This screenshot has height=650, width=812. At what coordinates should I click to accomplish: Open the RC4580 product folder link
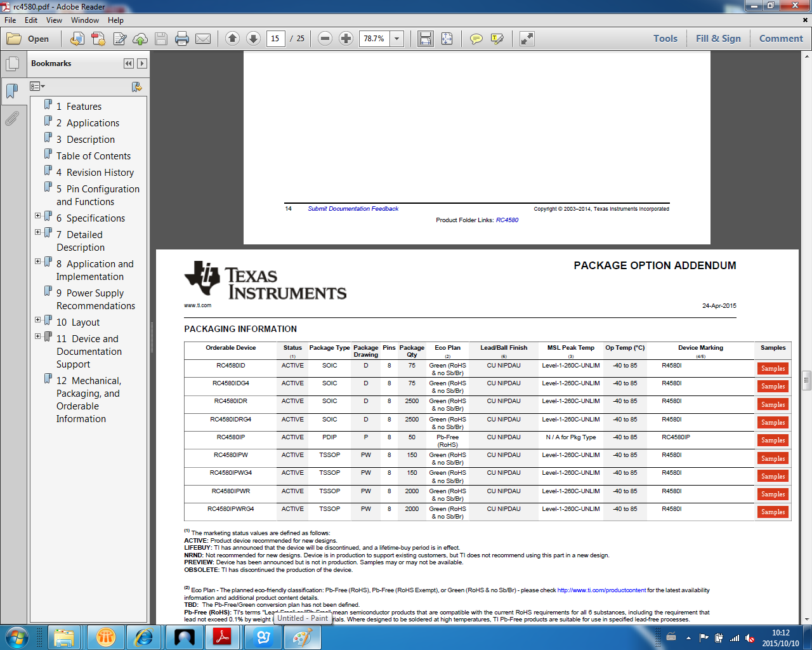(x=507, y=220)
